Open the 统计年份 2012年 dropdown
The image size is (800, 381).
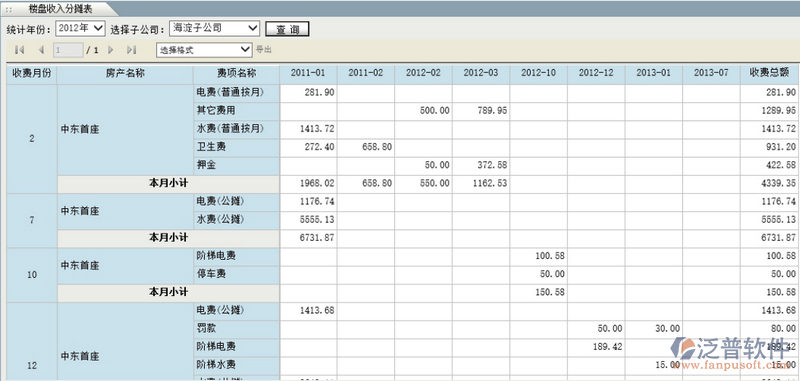coord(80,29)
